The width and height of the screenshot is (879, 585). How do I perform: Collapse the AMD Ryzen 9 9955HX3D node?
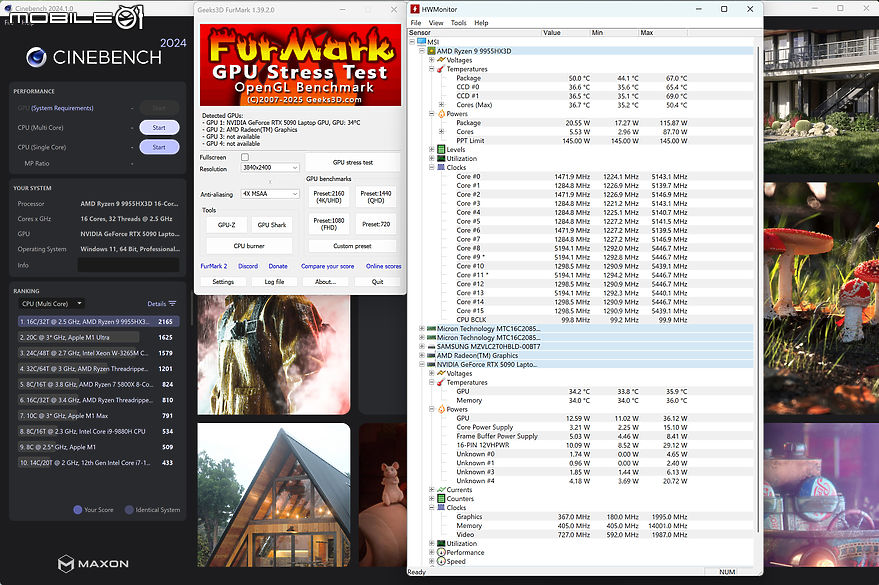coord(422,51)
